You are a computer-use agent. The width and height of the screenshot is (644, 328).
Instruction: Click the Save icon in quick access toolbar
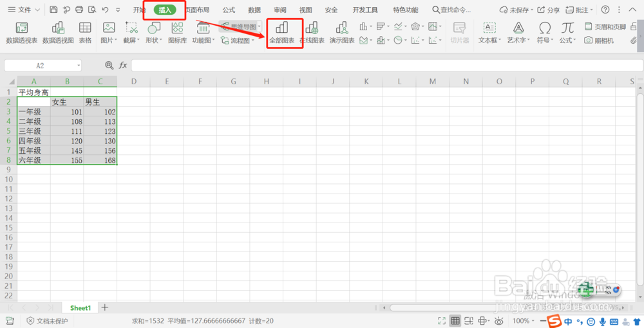(x=53, y=10)
